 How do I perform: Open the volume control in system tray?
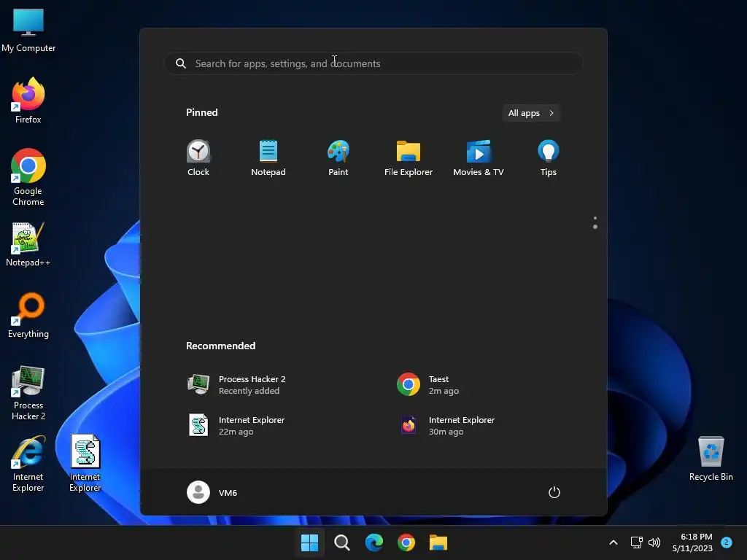(654, 542)
